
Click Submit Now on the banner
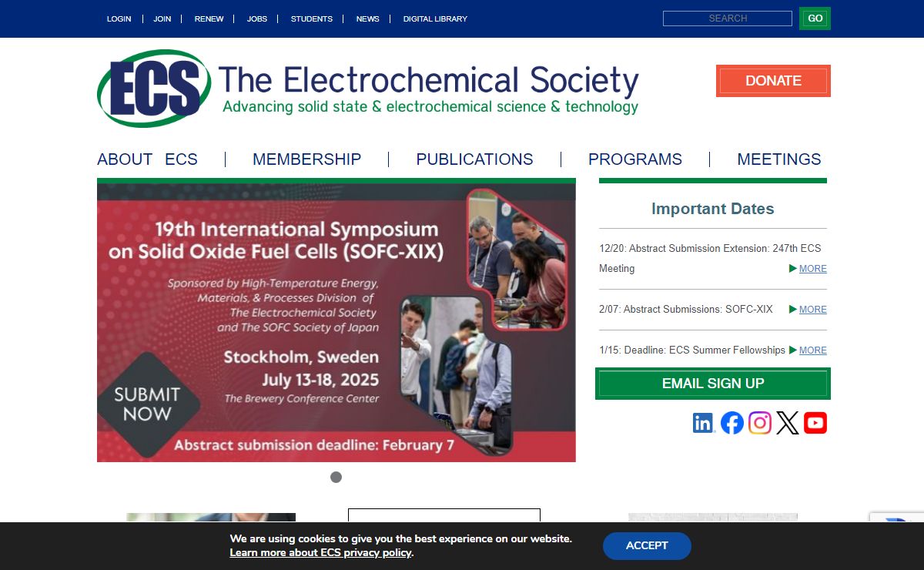pos(147,404)
